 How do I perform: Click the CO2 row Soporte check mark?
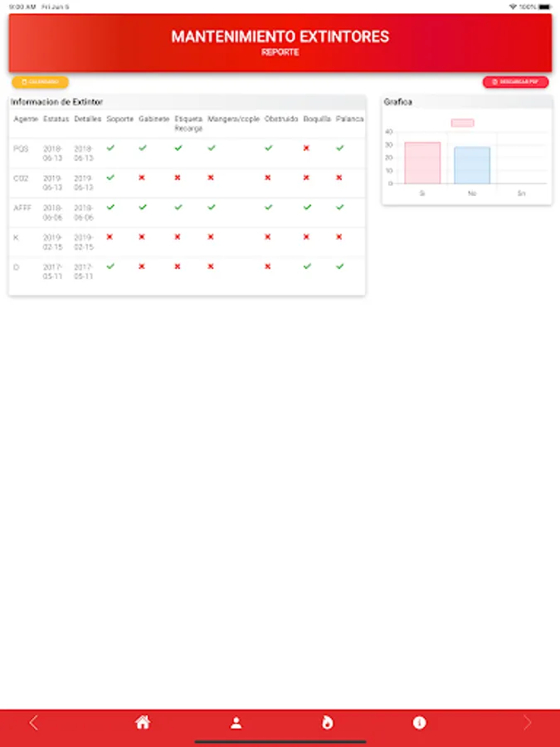(x=110, y=178)
